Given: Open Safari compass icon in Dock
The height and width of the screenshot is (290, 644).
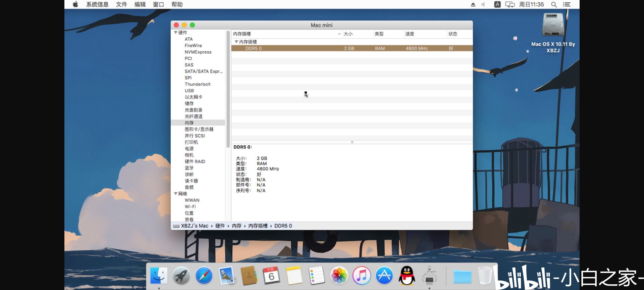Looking at the screenshot, I should point(204,276).
